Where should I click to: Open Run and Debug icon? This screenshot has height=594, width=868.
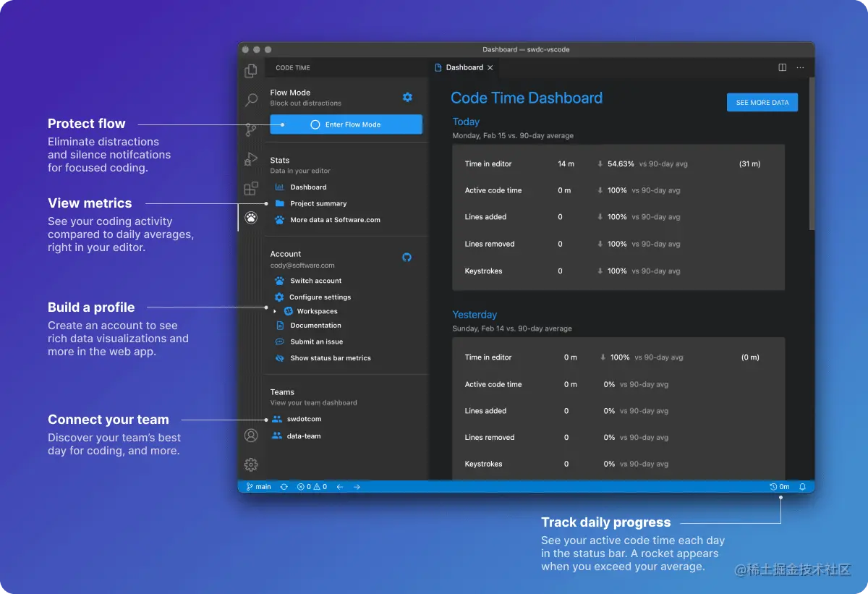click(x=251, y=159)
